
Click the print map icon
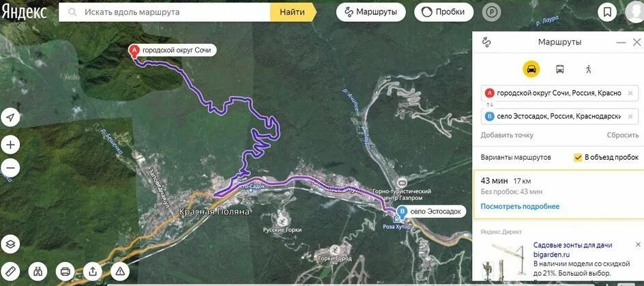point(65,271)
